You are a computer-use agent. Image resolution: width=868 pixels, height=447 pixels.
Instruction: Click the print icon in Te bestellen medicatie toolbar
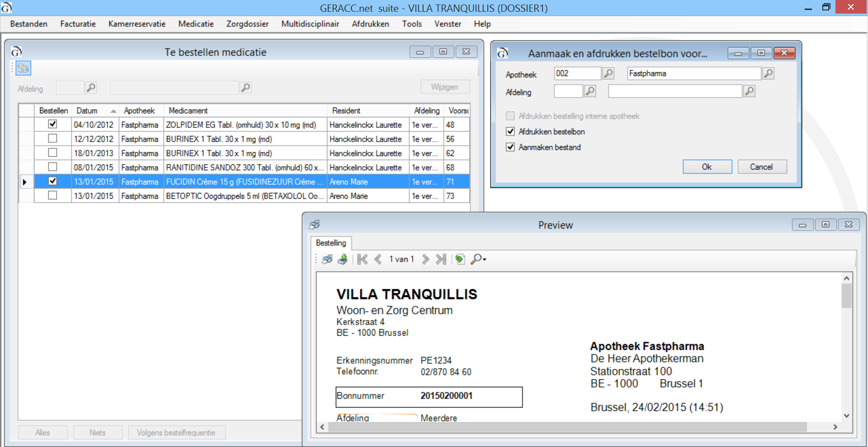(23, 68)
